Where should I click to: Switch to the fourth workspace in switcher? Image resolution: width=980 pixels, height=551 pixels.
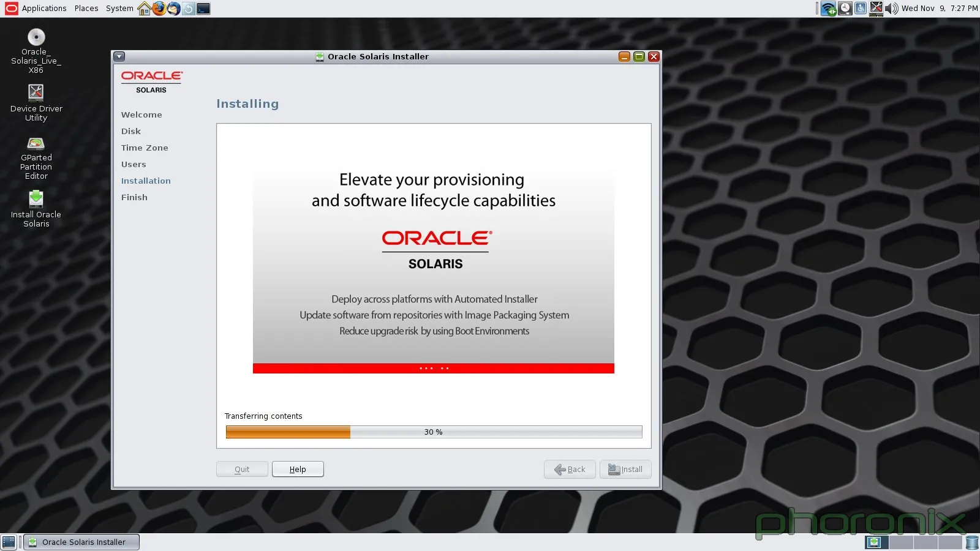coord(950,542)
